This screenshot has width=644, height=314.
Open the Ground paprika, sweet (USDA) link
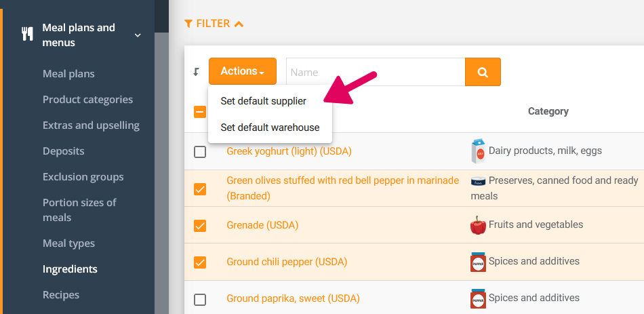point(293,298)
